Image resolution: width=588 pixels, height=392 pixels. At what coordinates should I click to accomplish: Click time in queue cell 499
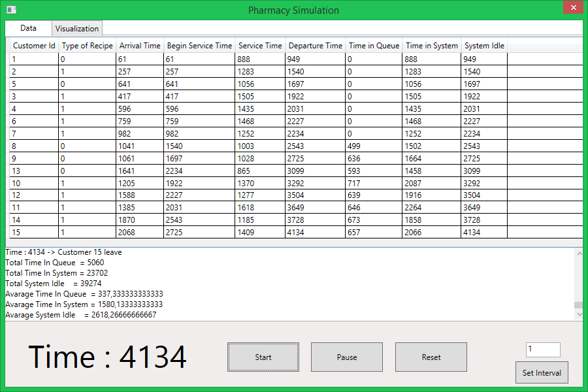(x=374, y=146)
